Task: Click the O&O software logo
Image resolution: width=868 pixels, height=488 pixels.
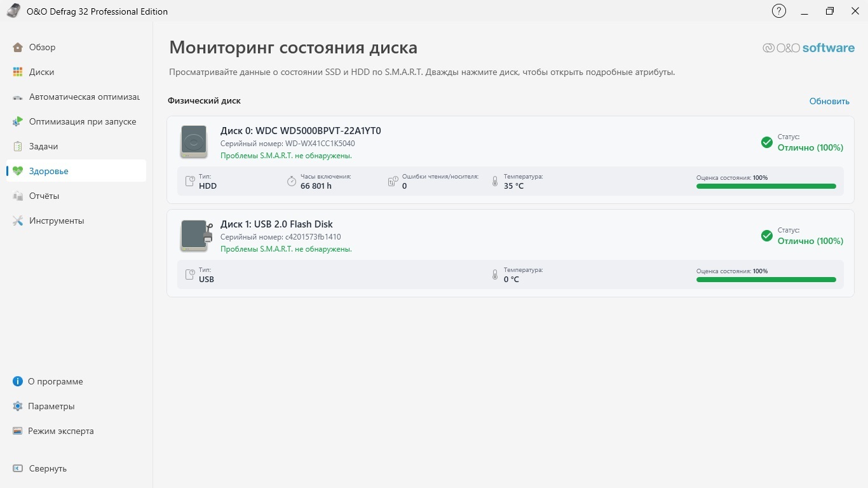Action: pos(809,48)
